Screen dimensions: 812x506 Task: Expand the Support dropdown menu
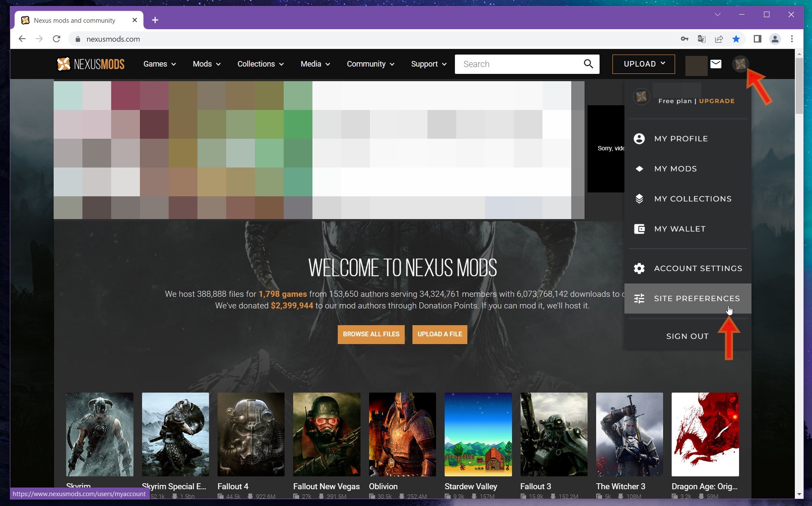tap(429, 64)
